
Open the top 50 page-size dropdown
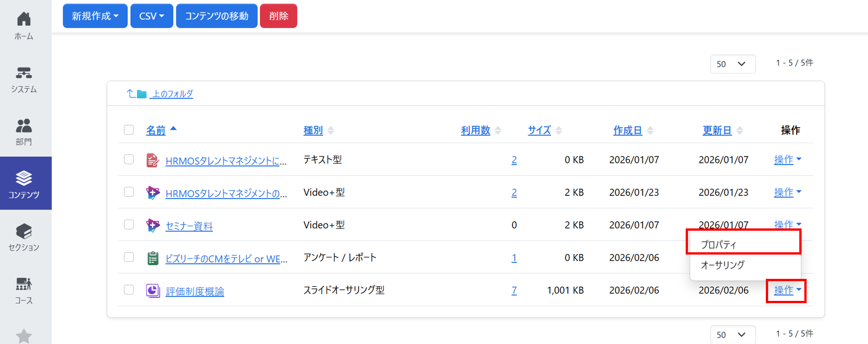tap(732, 64)
